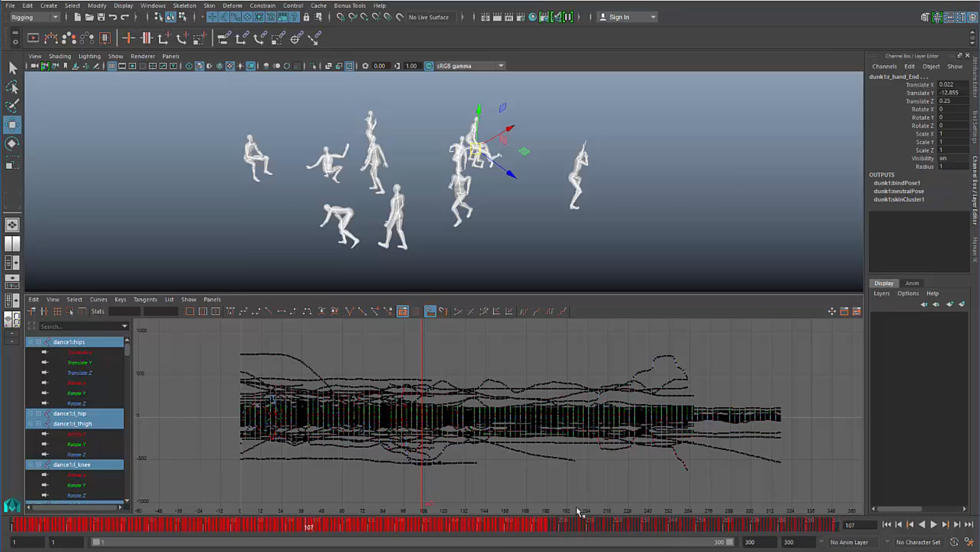
Task: Open the Sign In dropdown
Action: coord(628,17)
